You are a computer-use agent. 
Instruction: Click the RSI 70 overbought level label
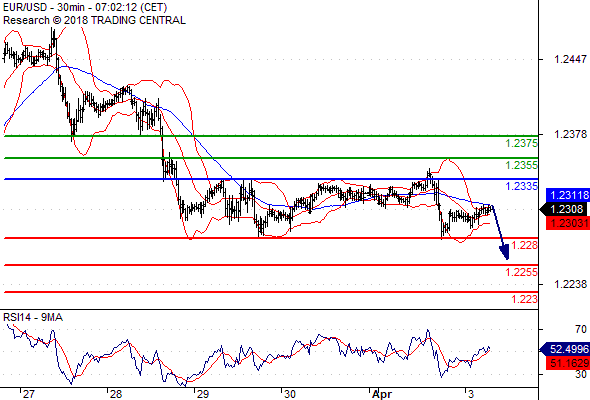coord(581,329)
